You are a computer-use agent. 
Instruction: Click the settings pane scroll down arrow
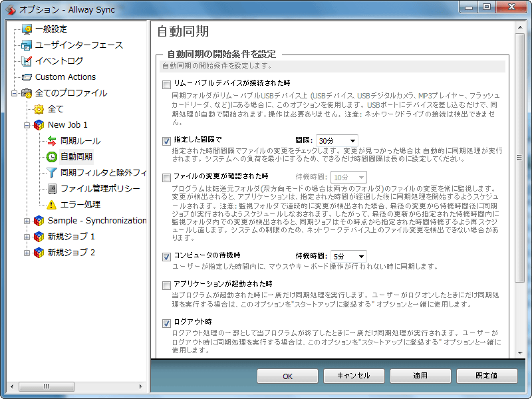(519, 353)
